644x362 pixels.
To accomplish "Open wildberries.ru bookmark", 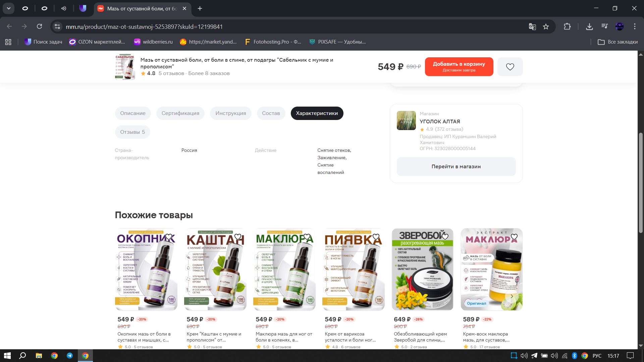I will [153, 42].
